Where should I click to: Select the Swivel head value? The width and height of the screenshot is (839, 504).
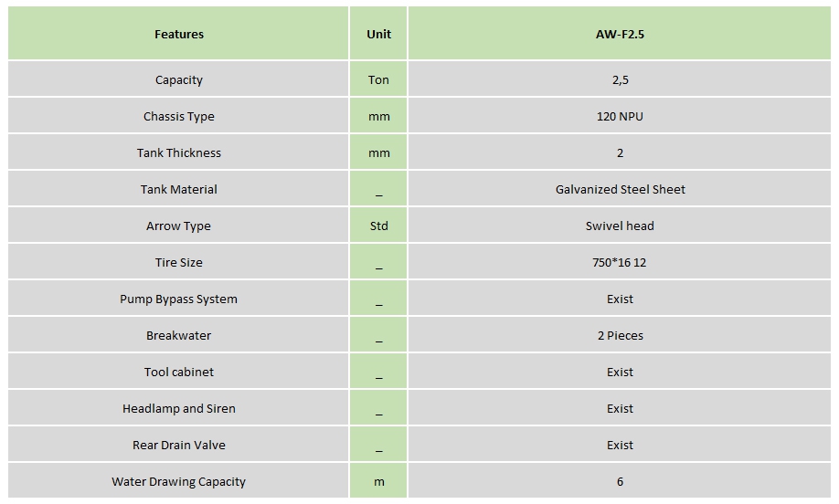(x=620, y=226)
